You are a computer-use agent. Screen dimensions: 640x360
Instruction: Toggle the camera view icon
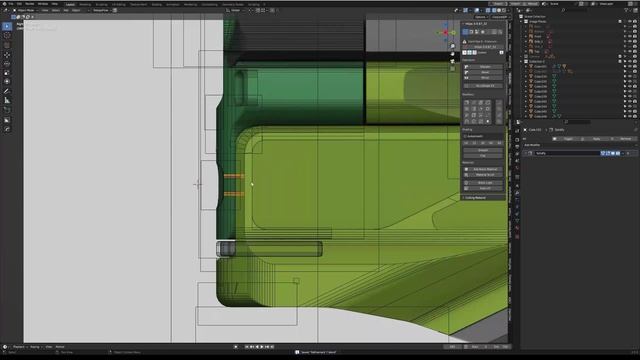pyautogui.click(x=452, y=61)
